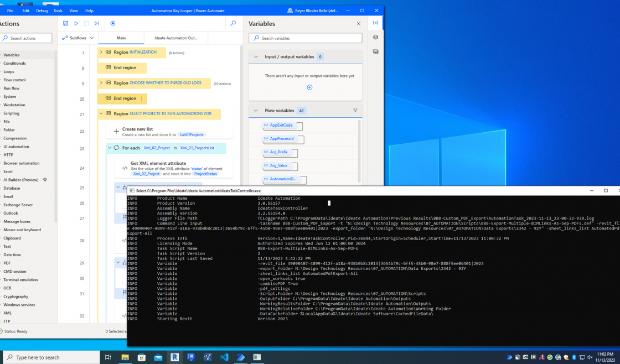This screenshot has height=364, width=620.
Task: Open search in flow magnifier icon
Action: 233,23
